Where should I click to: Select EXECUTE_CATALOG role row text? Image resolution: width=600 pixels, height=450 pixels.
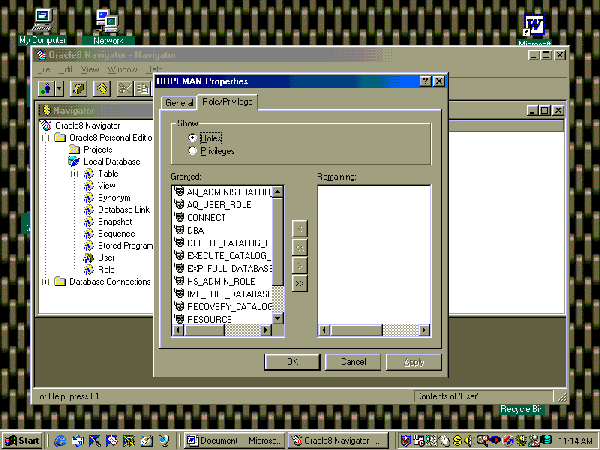[229, 256]
